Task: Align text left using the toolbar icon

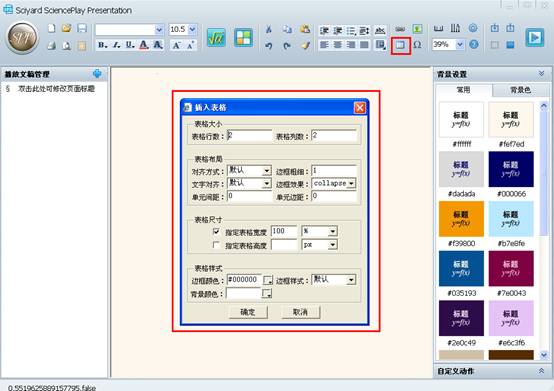Action: tap(324, 45)
